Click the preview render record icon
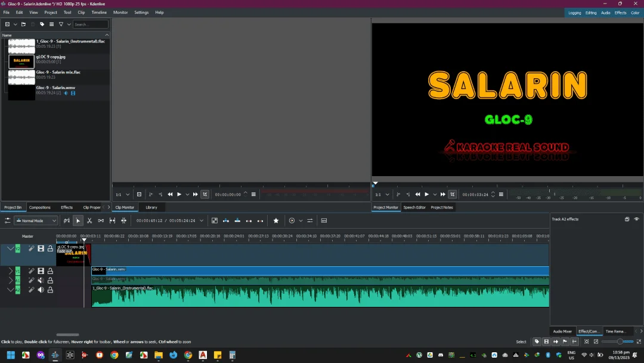The image size is (644, 363). click(x=292, y=221)
